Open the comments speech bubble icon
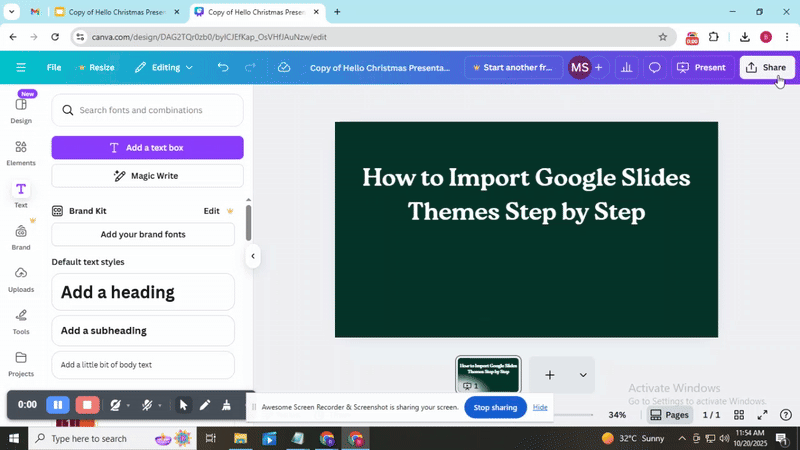 pos(655,68)
